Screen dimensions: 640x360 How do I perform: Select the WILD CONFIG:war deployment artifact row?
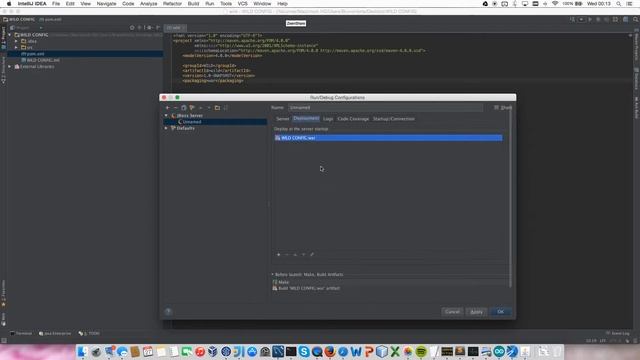pyautogui.click(x=388, y=138)
